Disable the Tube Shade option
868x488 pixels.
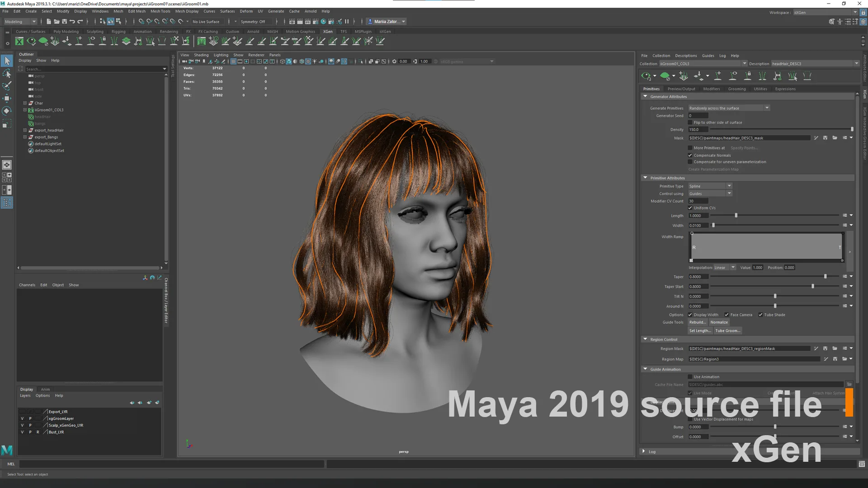point(761,314)
